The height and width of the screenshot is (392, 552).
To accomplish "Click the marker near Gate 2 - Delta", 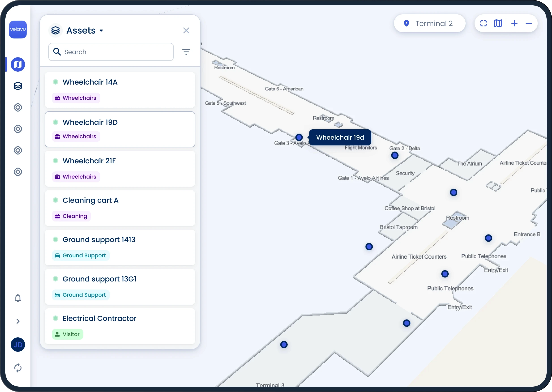I will tap(395, 156).
